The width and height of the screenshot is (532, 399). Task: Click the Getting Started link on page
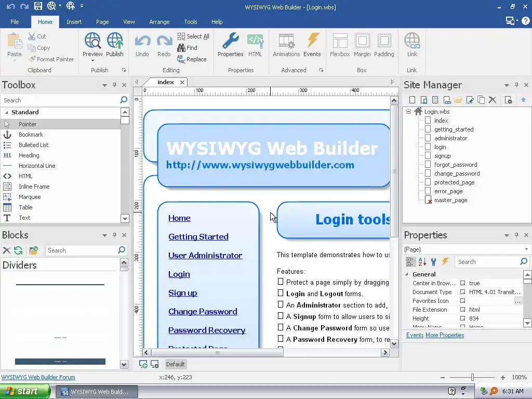coord(198,236)
